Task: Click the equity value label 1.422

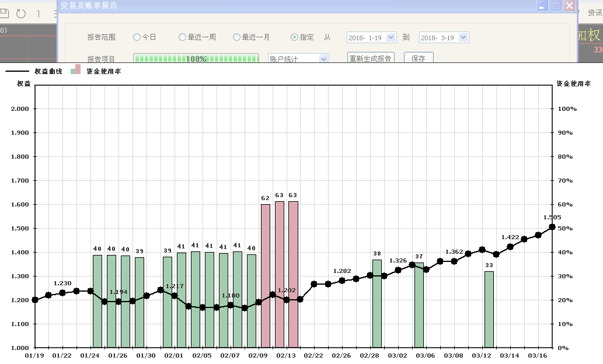Action: coord(510,237)
